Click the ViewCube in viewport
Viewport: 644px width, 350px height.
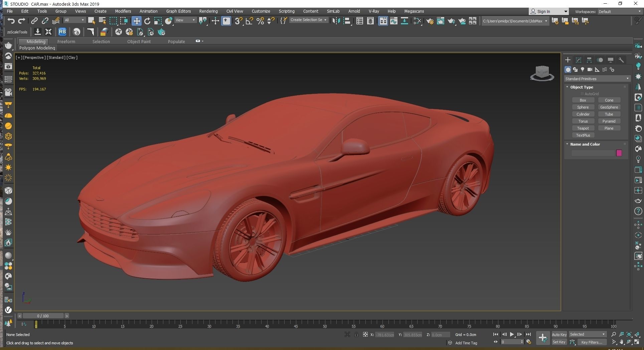(542, 73)
